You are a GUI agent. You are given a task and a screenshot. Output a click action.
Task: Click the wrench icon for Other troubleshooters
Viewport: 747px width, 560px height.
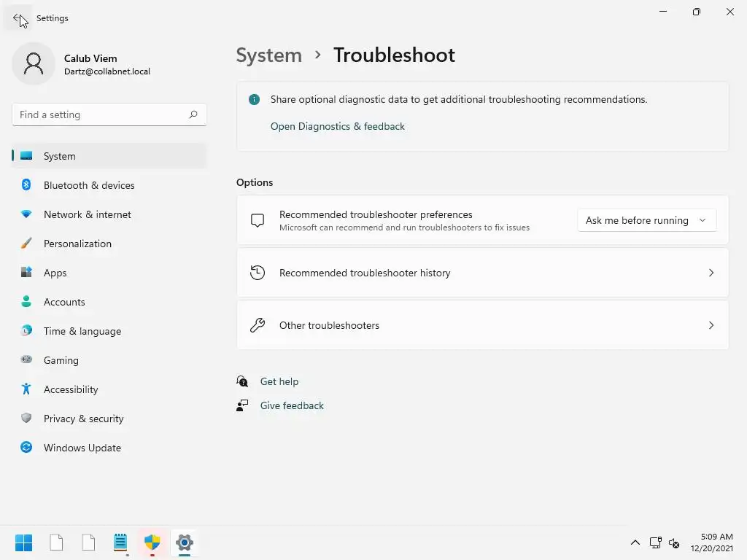258,325
